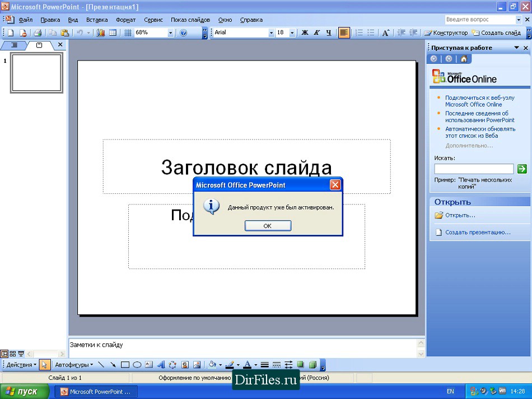Insert Clip Art from drawing toolbar

click(185, 365)
